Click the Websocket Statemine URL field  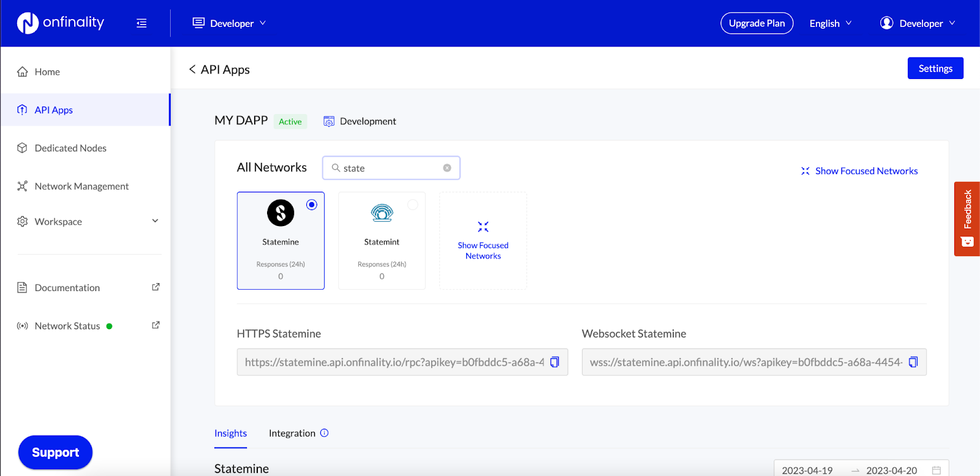754,362
